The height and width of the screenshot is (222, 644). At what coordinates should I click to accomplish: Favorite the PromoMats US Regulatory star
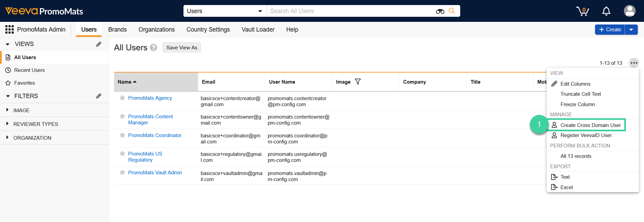(x=122, y=153)
